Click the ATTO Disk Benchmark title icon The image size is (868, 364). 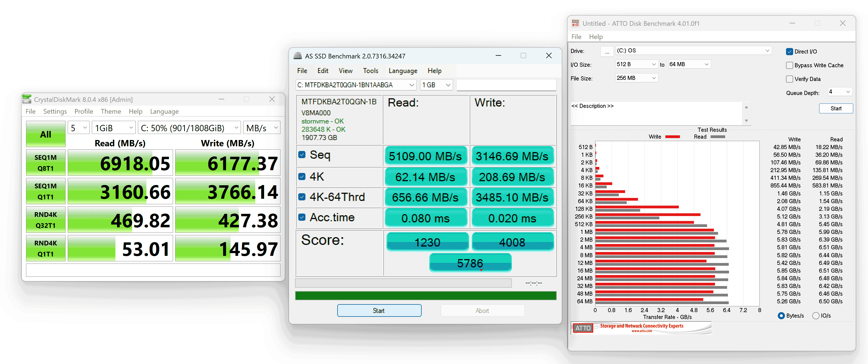pyautogui.click(x=575, y=23)
